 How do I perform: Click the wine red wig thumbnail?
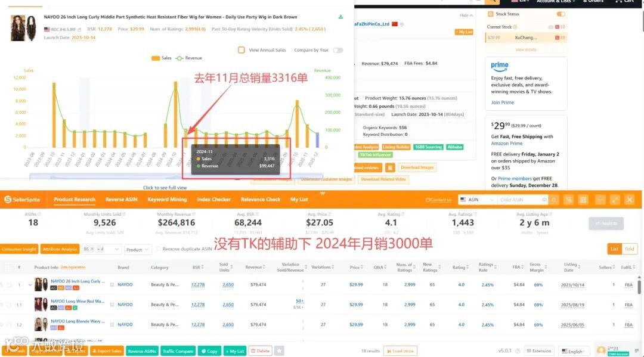(41, 305)
